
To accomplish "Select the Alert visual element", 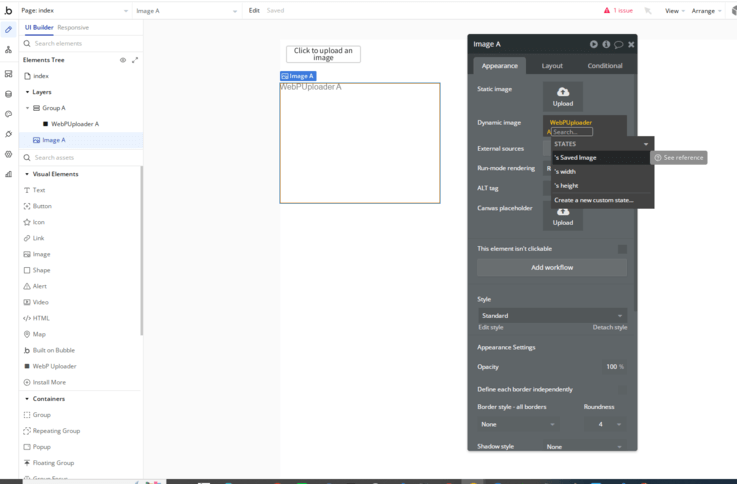I will pyautogui.click(x=35, y=286).
